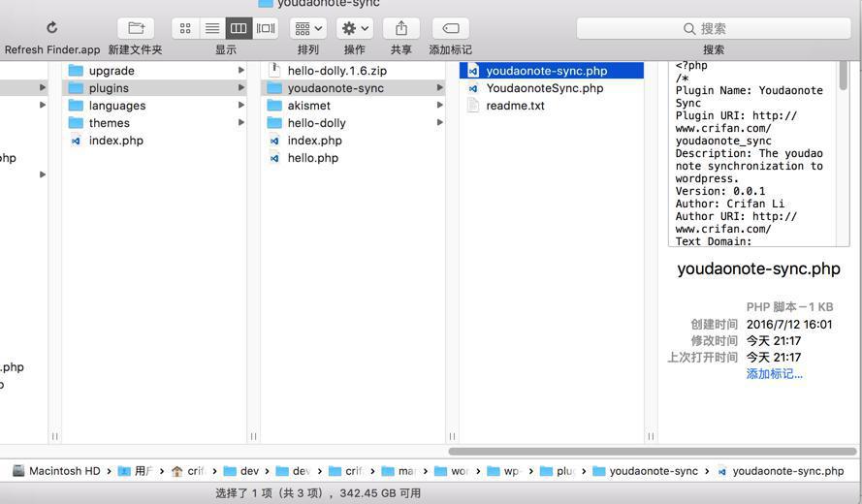Select hello-dolly.1.6.zip file

tap(352, 71)
